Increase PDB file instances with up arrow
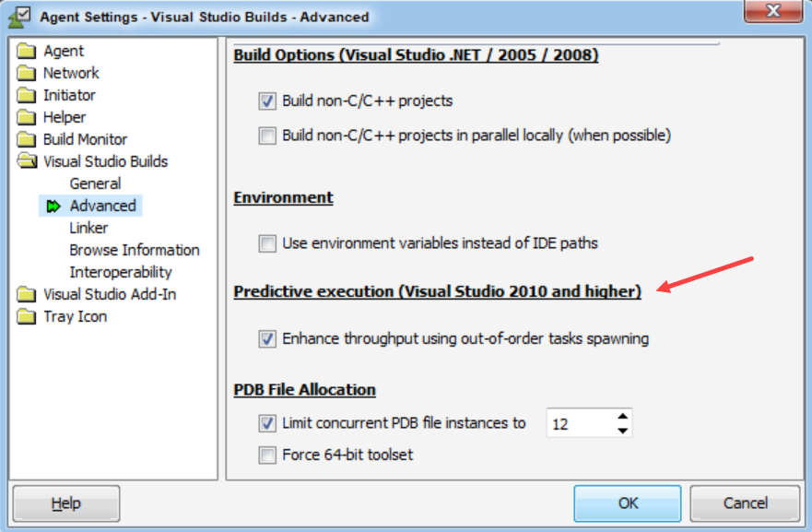812x532 pixels. tap(623, 417)
